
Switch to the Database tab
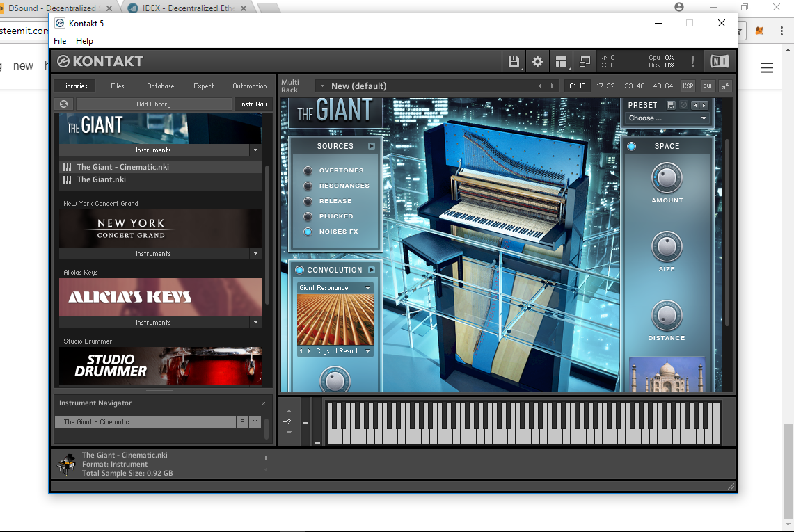(x=160, y=86)
